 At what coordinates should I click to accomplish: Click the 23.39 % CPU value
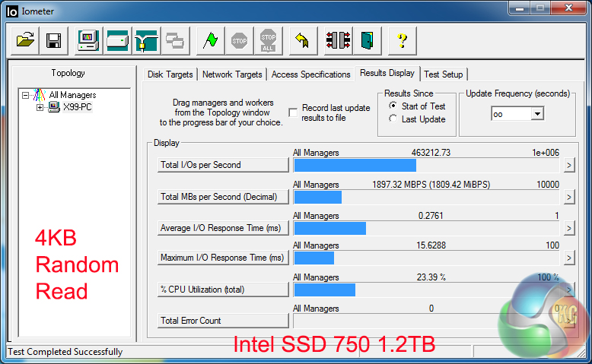[x=431, y=277]
